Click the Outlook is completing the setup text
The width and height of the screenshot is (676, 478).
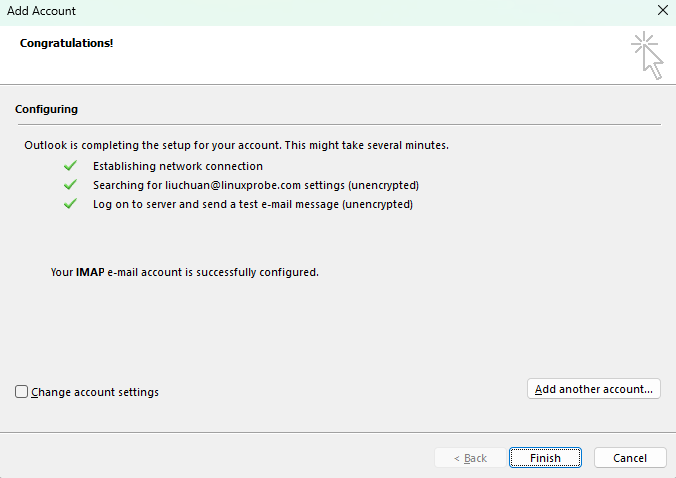[236, 145]
